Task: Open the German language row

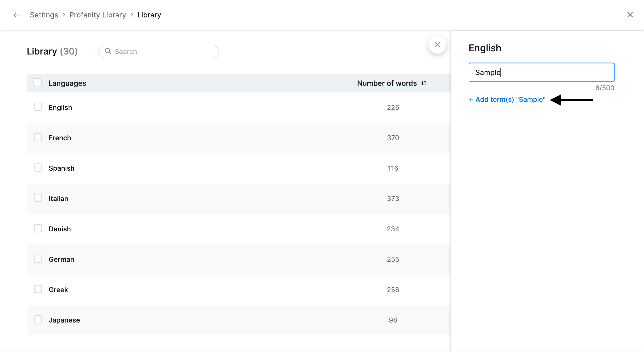Action: tap(61, 259)
